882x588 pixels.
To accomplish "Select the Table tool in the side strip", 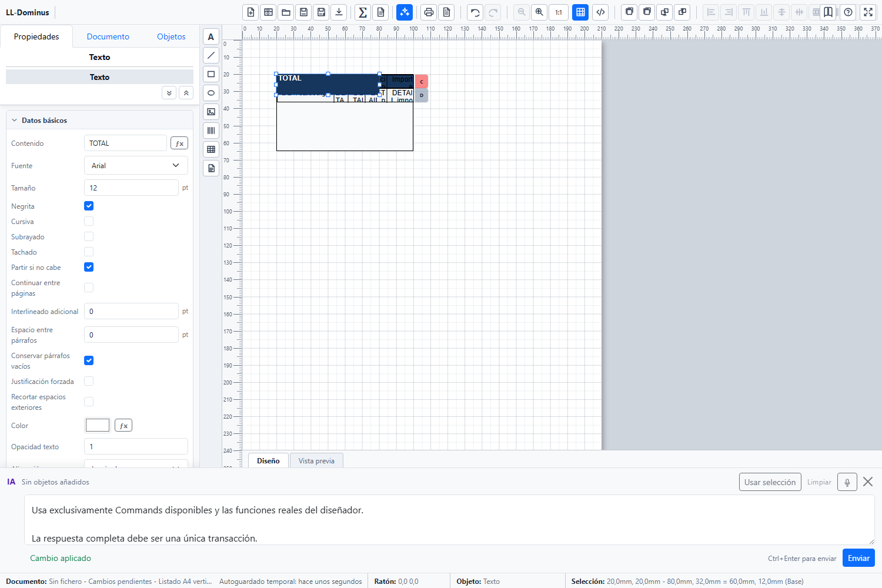I will (x=211, y=149).
